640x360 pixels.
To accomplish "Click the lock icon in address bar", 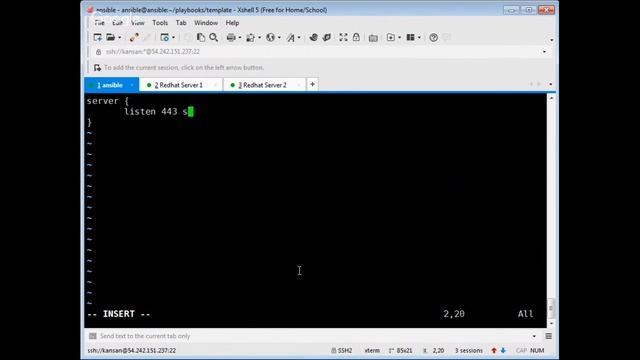I will [98, 52].
